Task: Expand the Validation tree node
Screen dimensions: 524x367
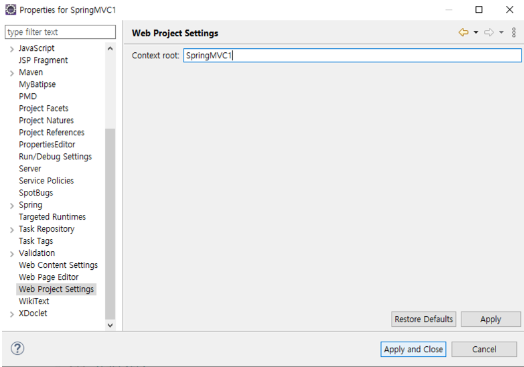Action: (x=12, y=254)
